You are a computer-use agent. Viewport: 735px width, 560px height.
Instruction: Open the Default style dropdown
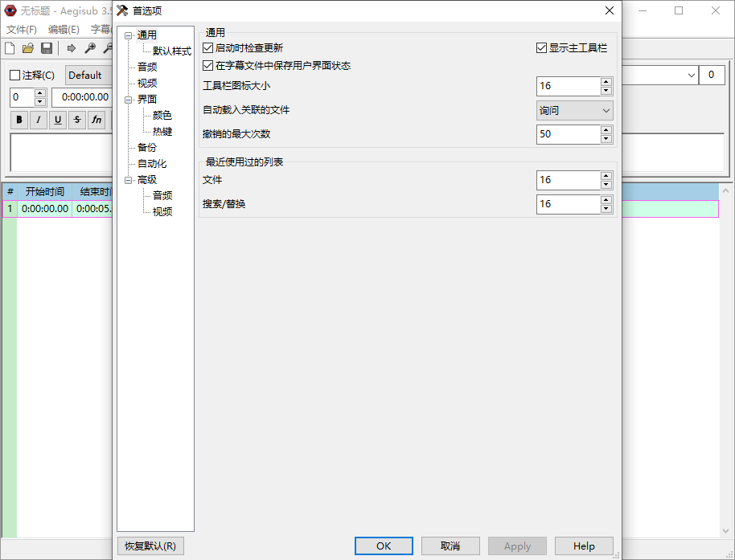(x=89, y=76)
